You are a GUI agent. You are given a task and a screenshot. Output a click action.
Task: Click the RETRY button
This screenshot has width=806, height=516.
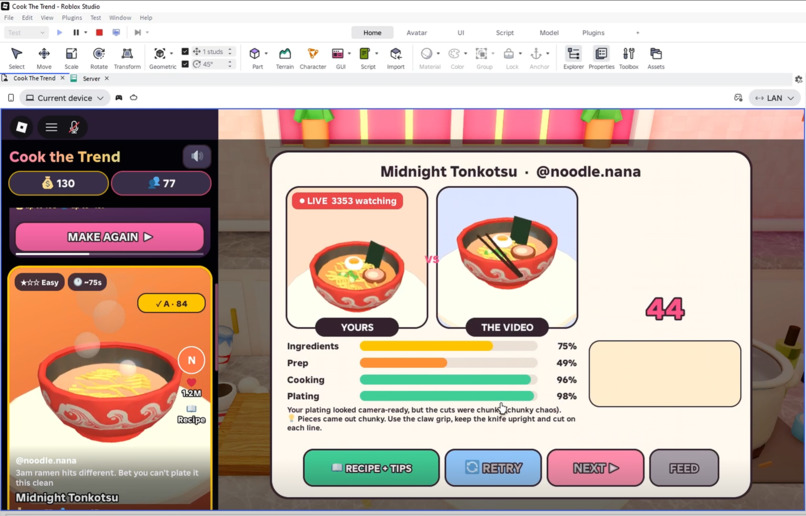(493, 468)
